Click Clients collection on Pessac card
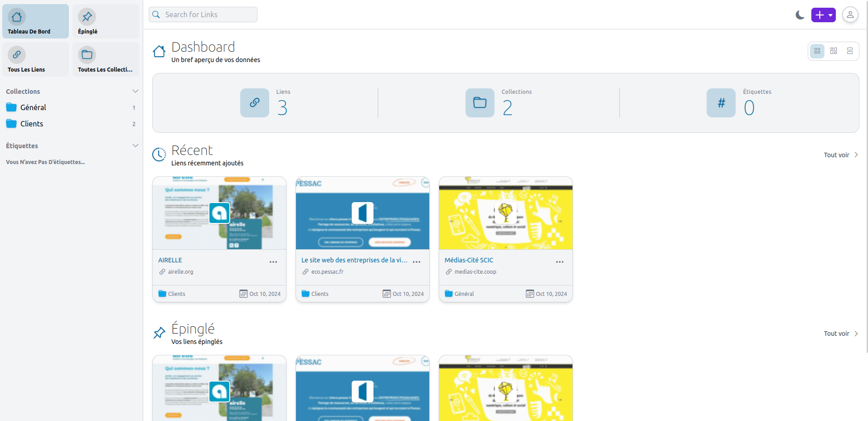Screen dimensions: 868x421 click(315, 294)
